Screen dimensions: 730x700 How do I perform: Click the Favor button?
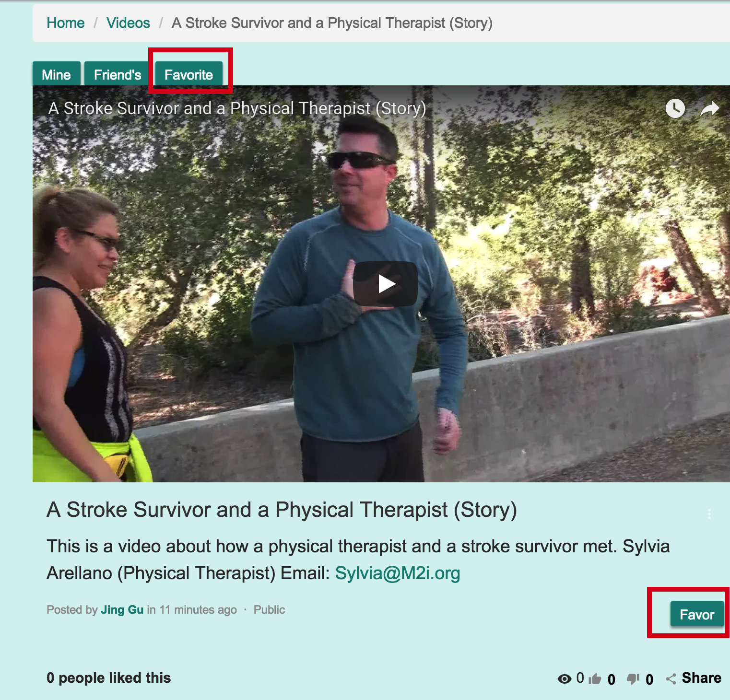click(x=697, y=614)
